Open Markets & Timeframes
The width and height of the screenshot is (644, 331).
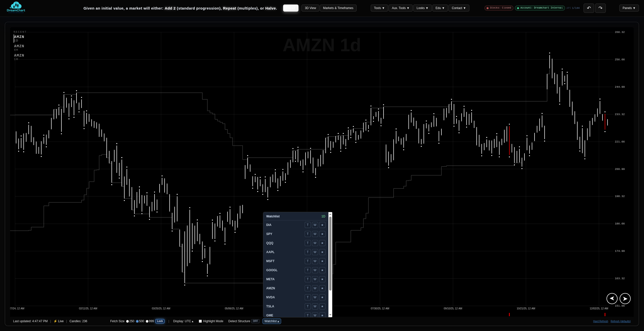point(338,8)
